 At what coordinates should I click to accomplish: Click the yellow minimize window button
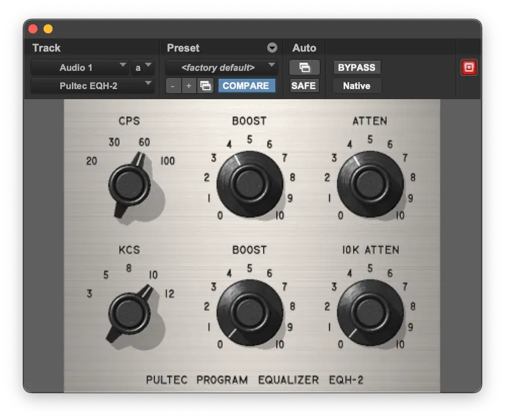pyautogui.click(x=48, y=29)
